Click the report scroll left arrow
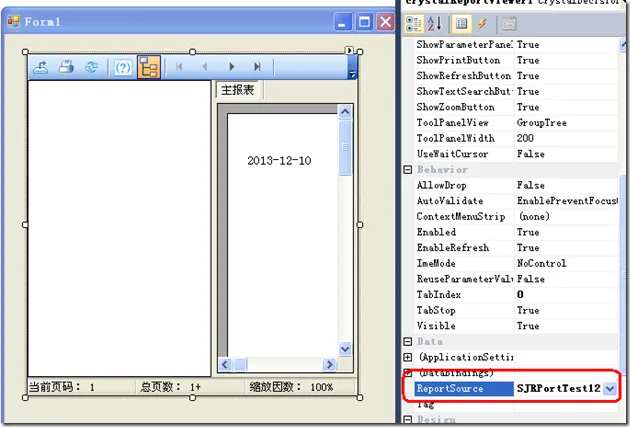 click(225, 365)
